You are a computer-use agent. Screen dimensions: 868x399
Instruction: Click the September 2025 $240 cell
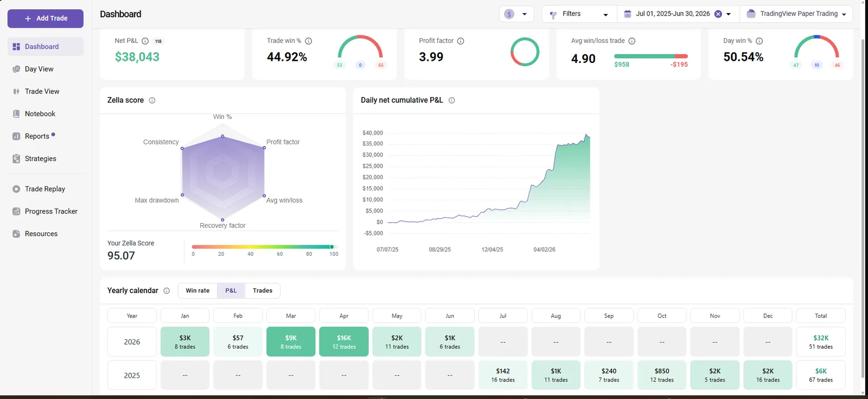point(609,375)
